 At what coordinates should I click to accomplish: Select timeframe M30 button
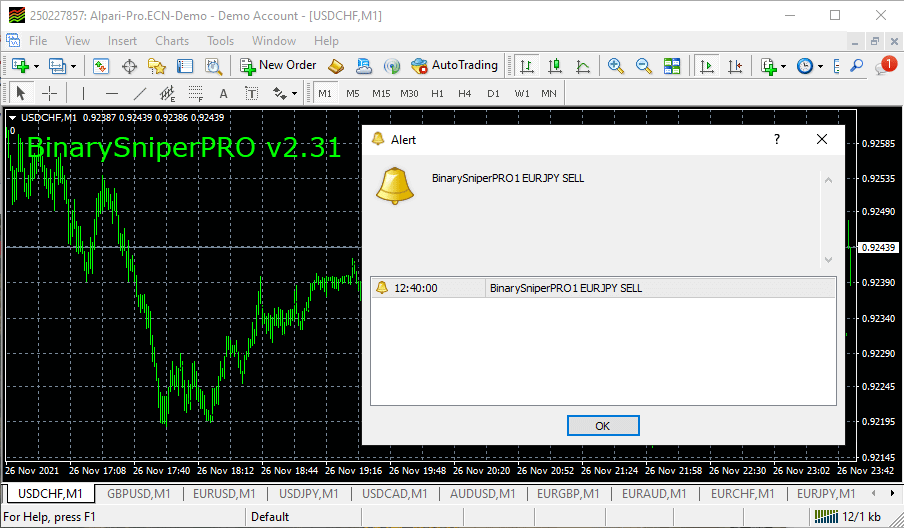(409, 93)
